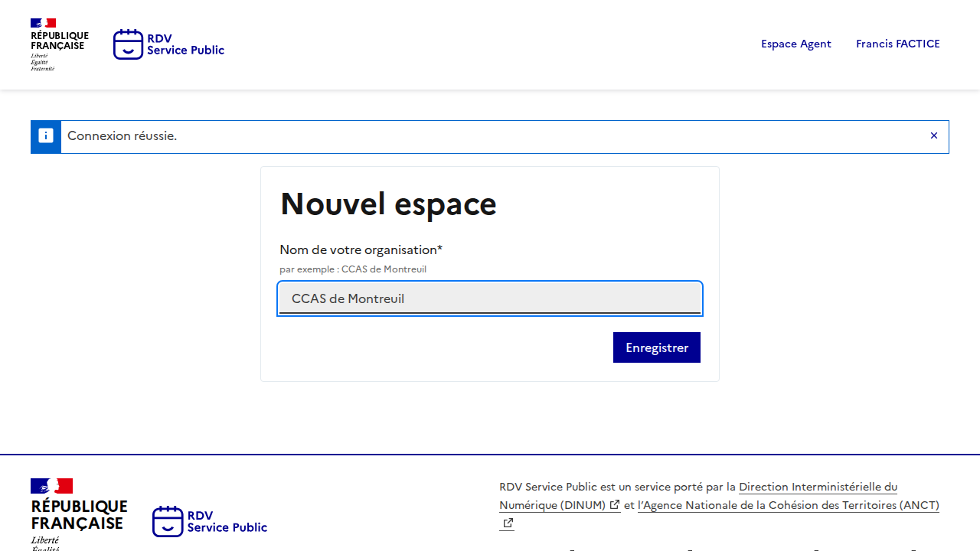Click the République Française logo in the header
980x551 pixels.
tap(59, 44)
